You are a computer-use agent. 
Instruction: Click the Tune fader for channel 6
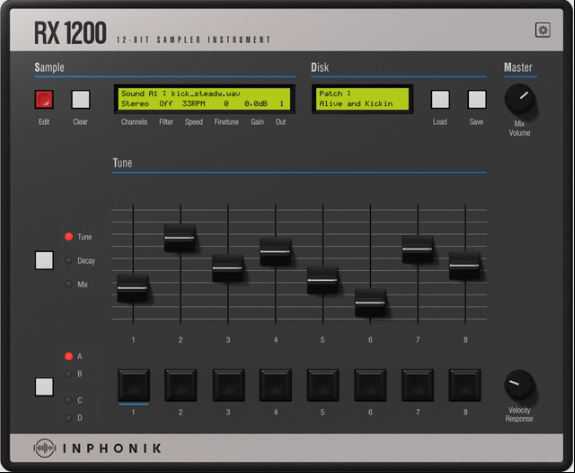click(370, 303)
